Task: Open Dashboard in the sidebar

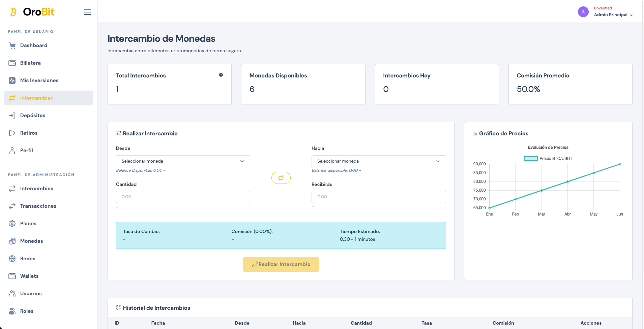Action: pos(49,45)
